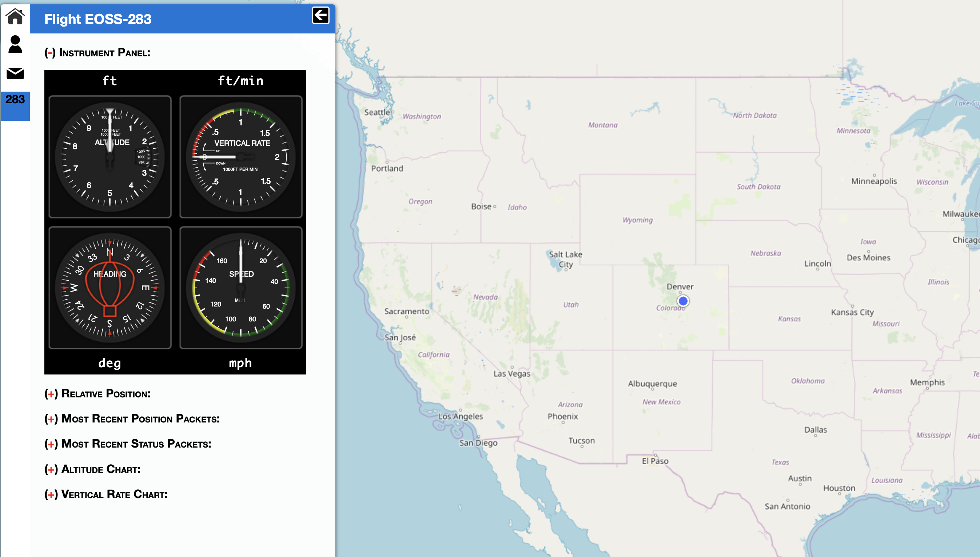Click the ft unit label above altitude gauge
The image size is (980, 557).
[x=110, y=81]
